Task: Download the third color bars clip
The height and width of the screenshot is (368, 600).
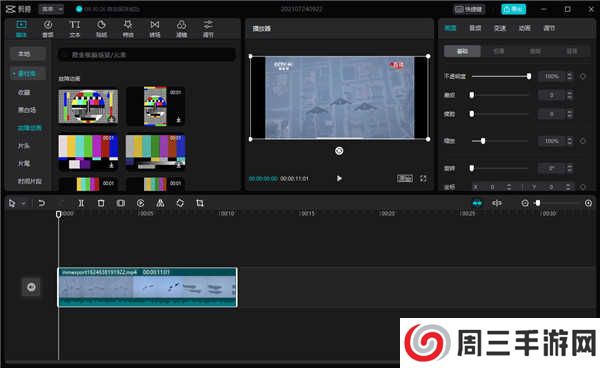Action: click(111, 165)
